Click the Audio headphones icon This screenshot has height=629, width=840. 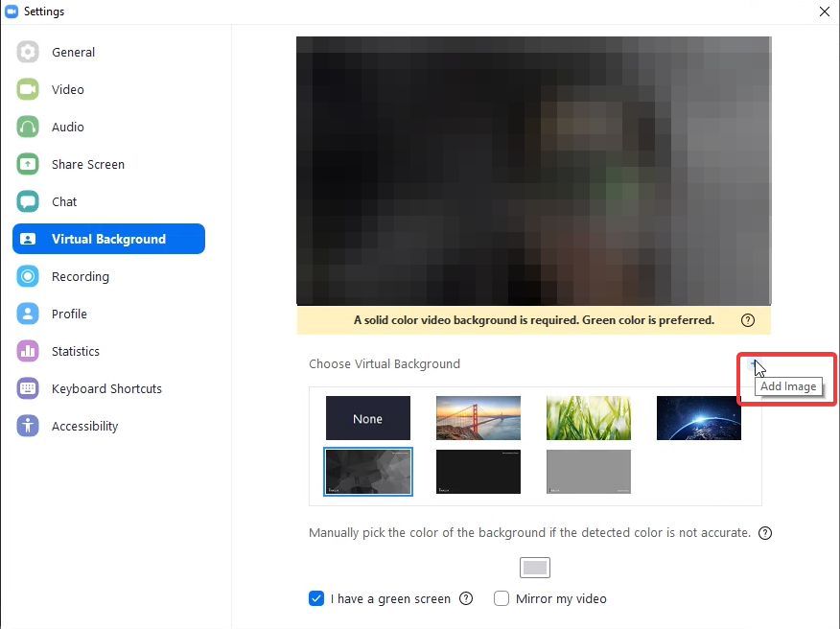point(27,127)
